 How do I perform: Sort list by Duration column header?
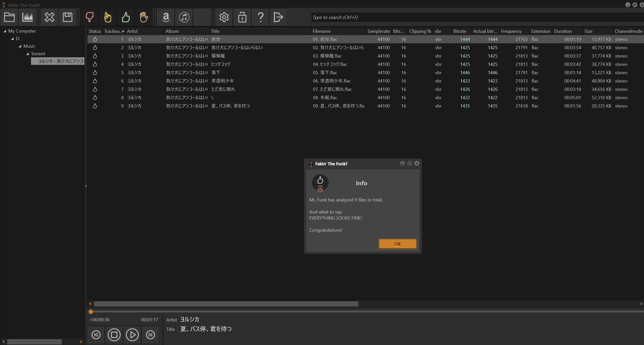563,31
